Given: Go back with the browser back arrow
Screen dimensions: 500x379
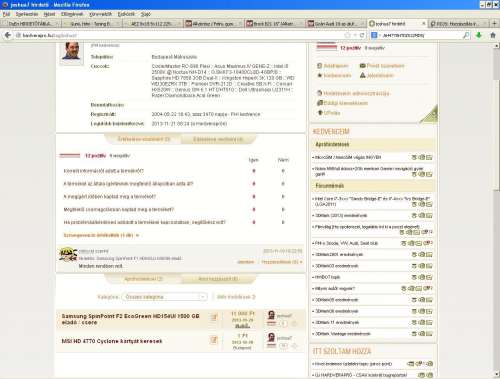Looking at the screenshot, I should [7, 35].
